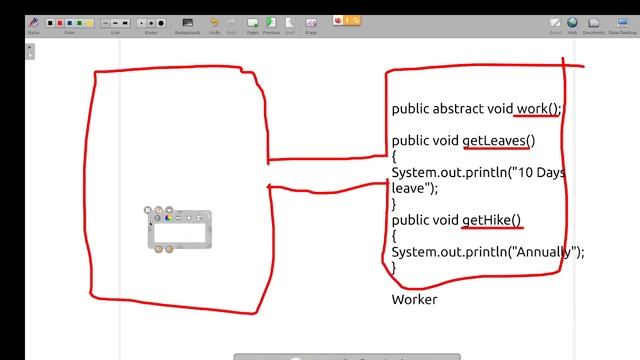The width and height of the screenshot is (640, 360).
Task: Click the left round button below the text box
Action: click(x=158, y=249)
